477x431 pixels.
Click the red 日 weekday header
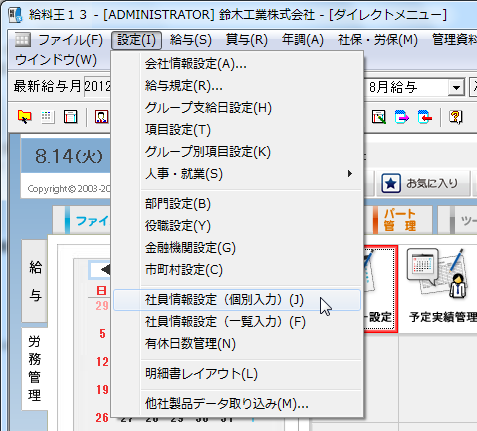pyautogui.click(x=101, y=290)
